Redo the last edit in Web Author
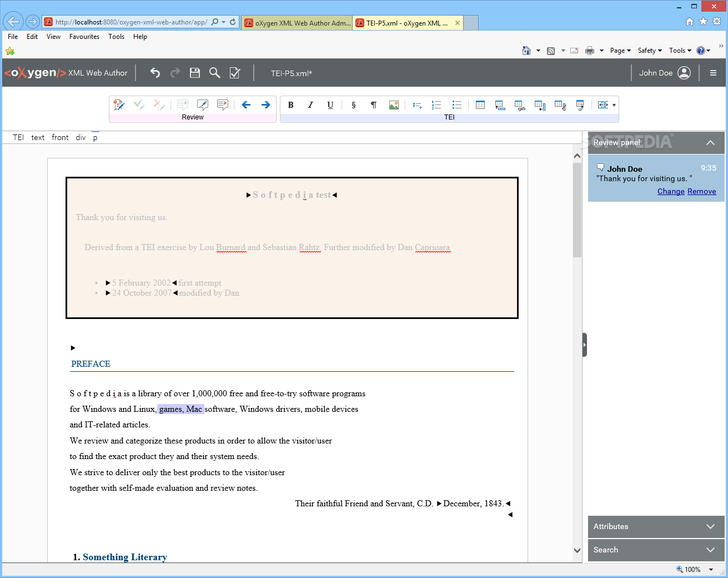The height and width of the screenshot is (578, 728). coord(175,73)
